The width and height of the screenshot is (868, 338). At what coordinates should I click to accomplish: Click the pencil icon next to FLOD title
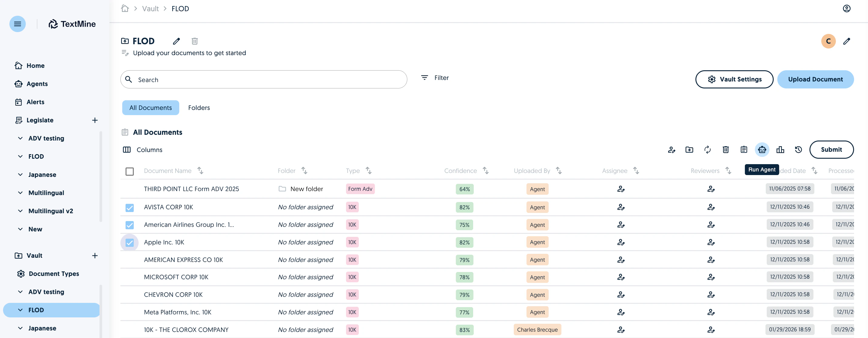(x=176, y=41)
